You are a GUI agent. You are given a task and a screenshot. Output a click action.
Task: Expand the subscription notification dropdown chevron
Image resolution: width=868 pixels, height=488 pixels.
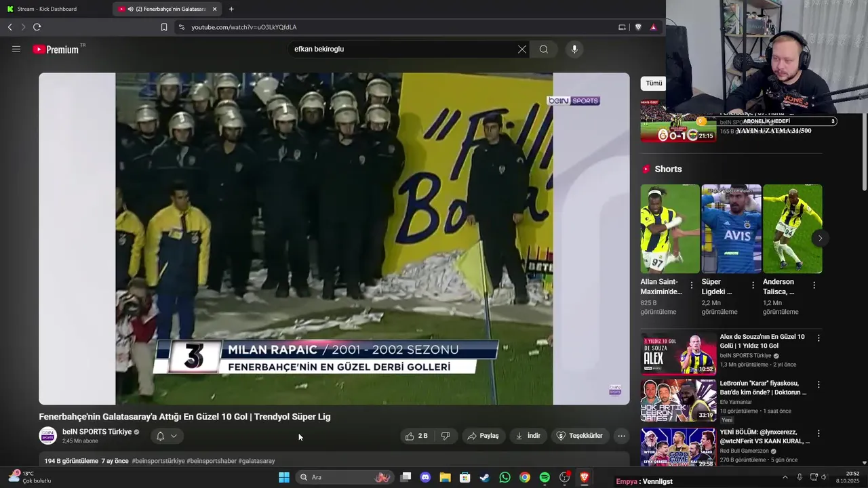174,436
